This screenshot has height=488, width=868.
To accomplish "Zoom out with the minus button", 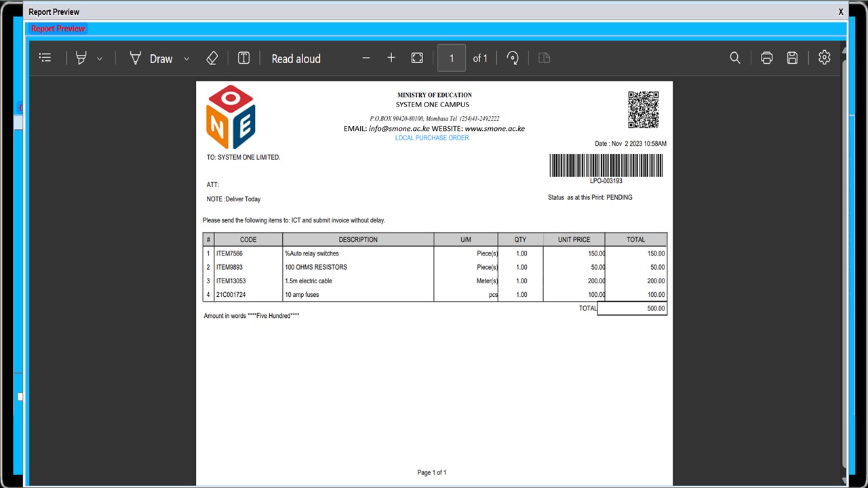I will [366, 58].
